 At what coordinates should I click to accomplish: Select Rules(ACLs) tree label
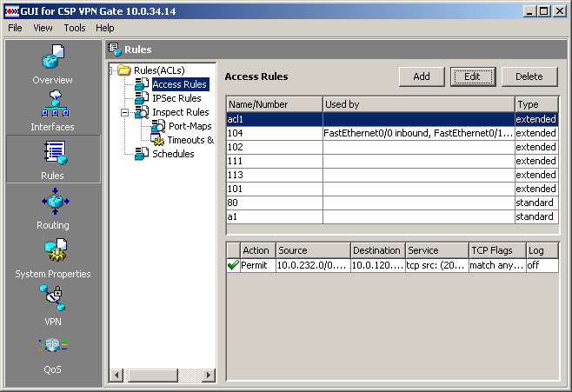[159, 70]
